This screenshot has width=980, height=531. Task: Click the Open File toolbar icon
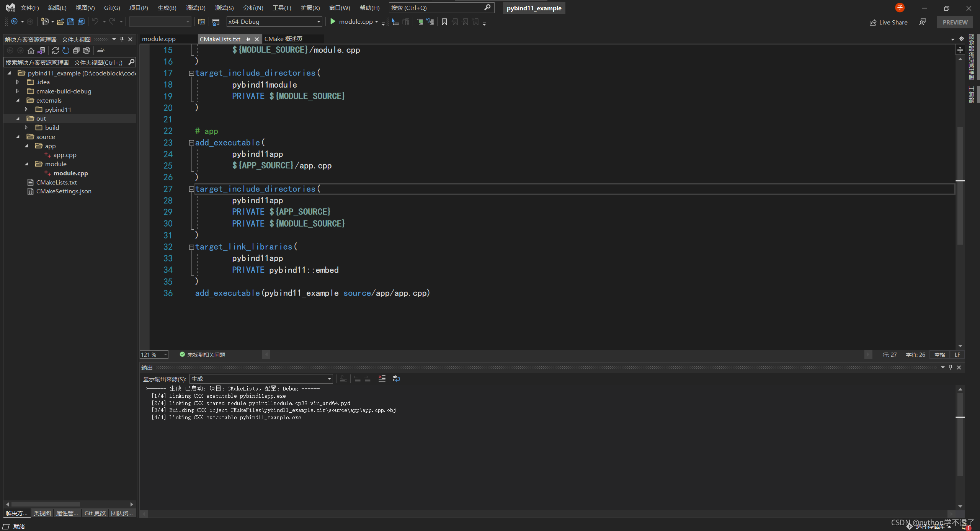60,22
